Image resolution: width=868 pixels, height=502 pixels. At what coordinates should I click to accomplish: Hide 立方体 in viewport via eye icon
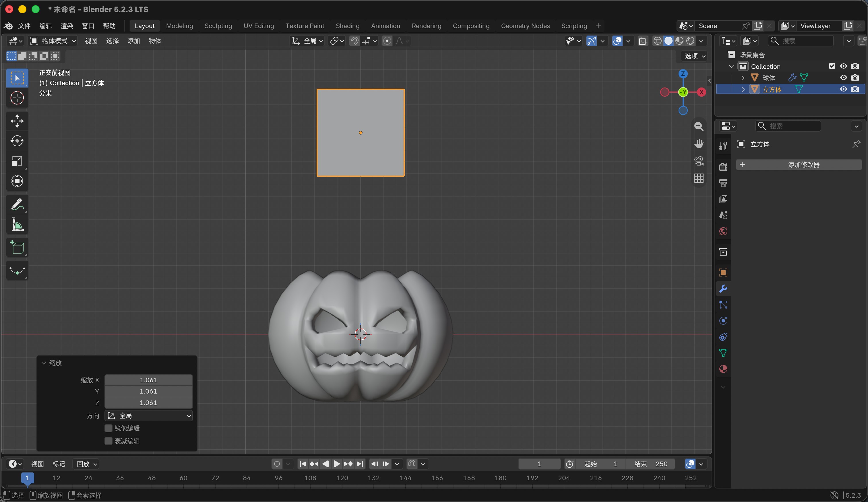coord(843,89)
